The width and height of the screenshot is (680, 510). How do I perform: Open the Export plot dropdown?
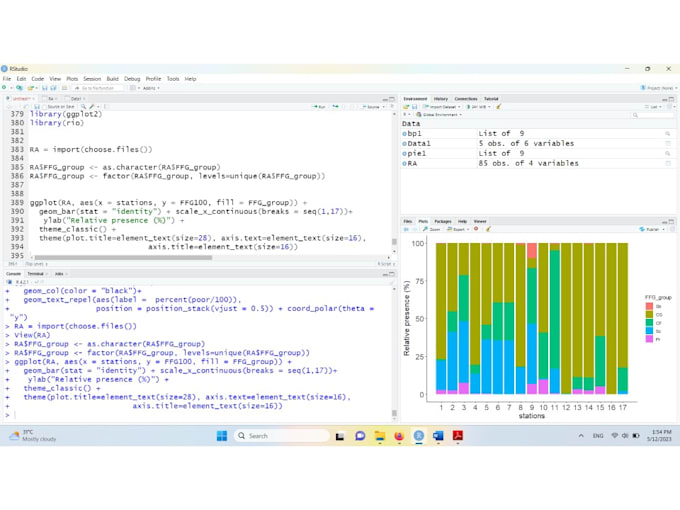[x=458, y=229]
